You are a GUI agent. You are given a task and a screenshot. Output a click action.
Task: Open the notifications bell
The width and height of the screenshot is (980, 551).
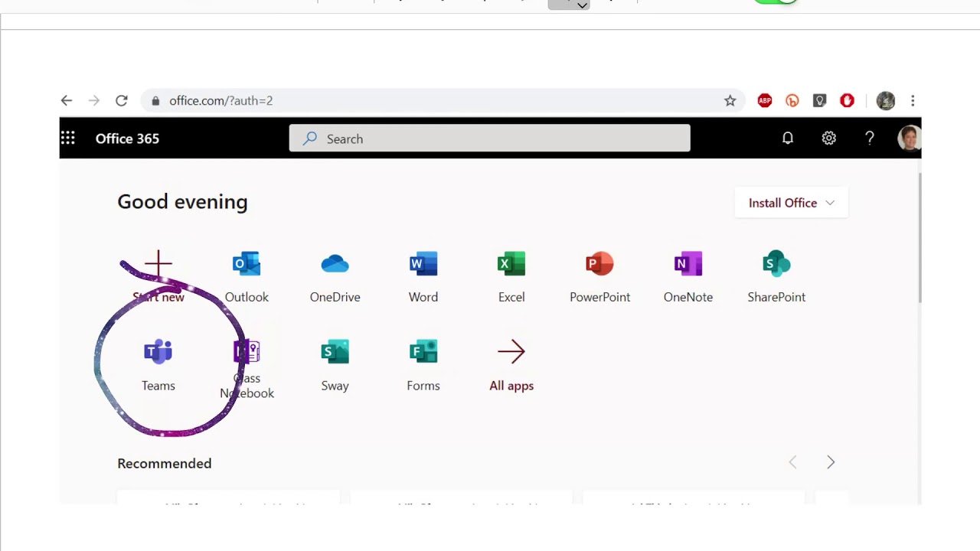788,138
